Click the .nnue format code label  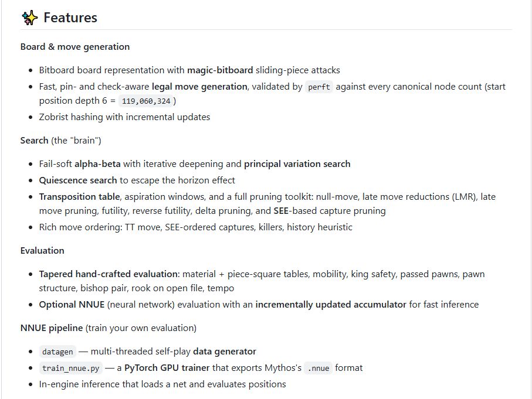tap(318, 368)
